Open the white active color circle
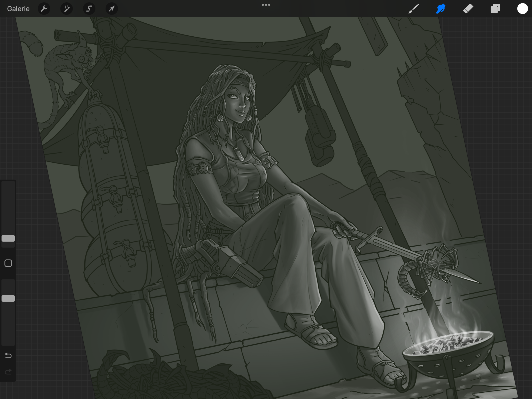 tap(522, 9)
